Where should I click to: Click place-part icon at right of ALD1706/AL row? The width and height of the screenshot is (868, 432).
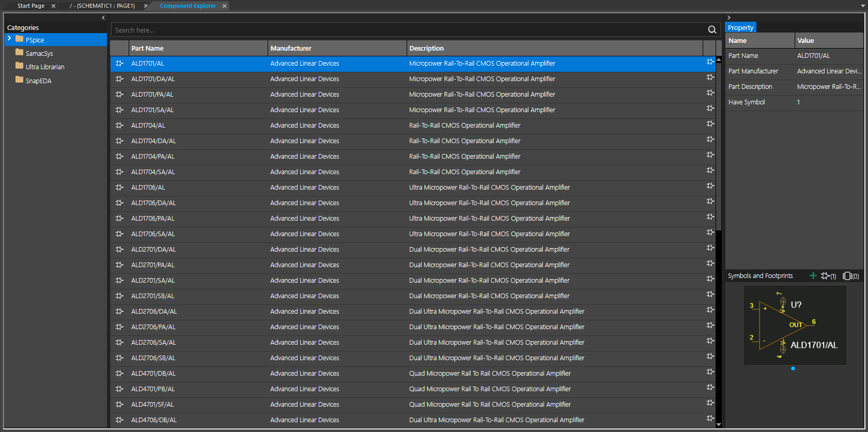(x=710, y=186)
